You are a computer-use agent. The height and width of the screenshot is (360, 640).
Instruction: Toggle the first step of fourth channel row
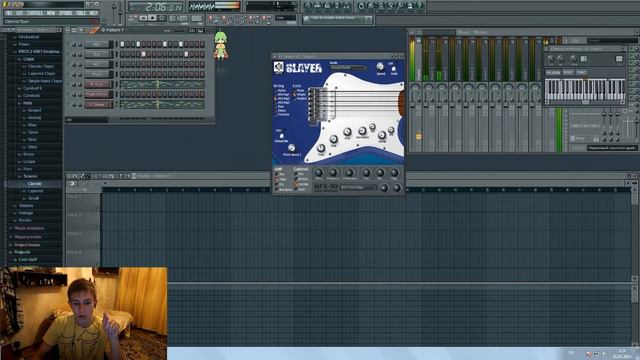[122, 74]
